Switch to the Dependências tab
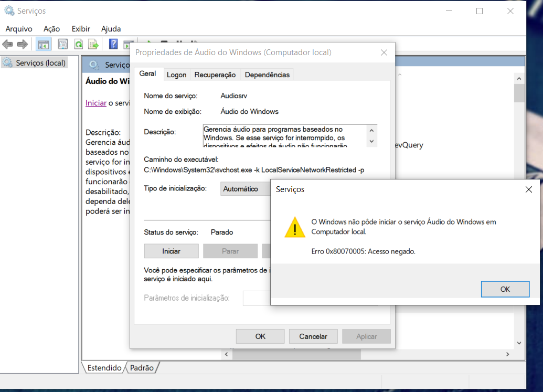 tap(268, 75)
